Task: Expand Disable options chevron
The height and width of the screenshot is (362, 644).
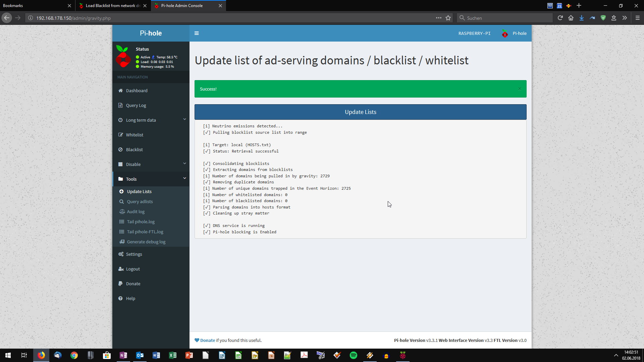Action: click(184, 164)
